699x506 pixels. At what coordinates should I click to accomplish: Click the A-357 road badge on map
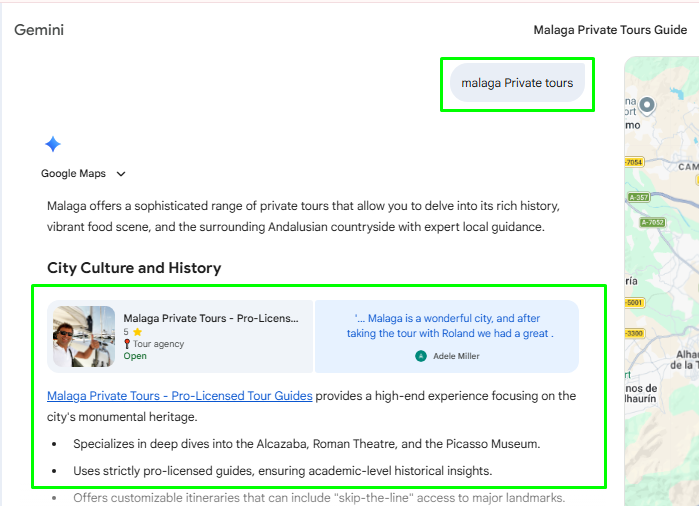pyautogui.click(x=639, y=197)
